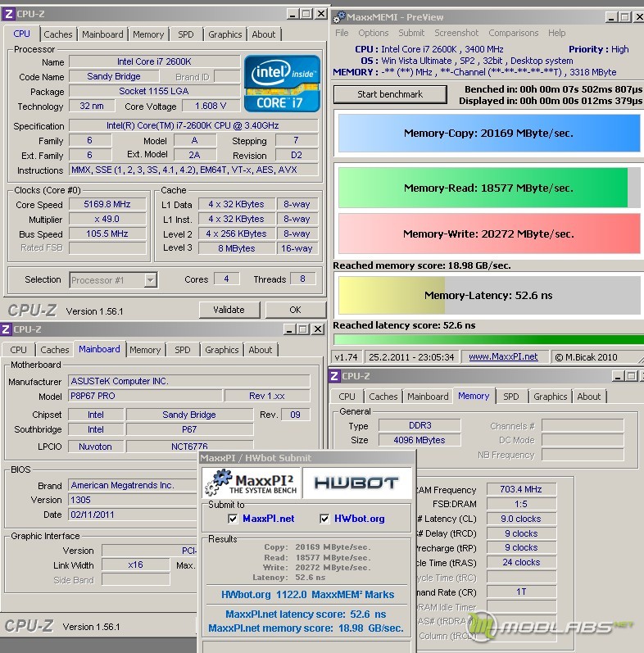
Task: Switch to Caches tab in top CPU-Z window
Action: point(58,34)
